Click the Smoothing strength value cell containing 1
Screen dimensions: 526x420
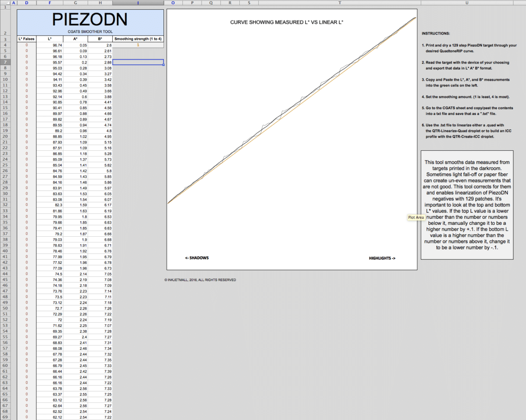point(138,45)
